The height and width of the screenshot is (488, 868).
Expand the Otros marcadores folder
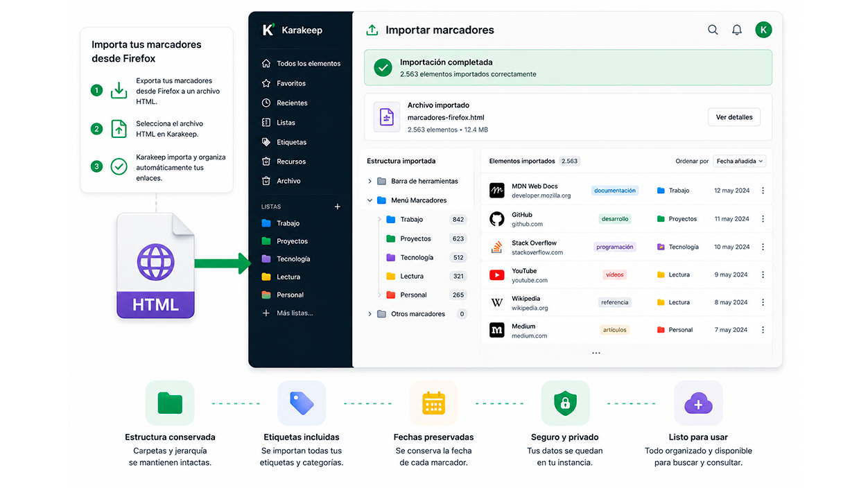370,314
